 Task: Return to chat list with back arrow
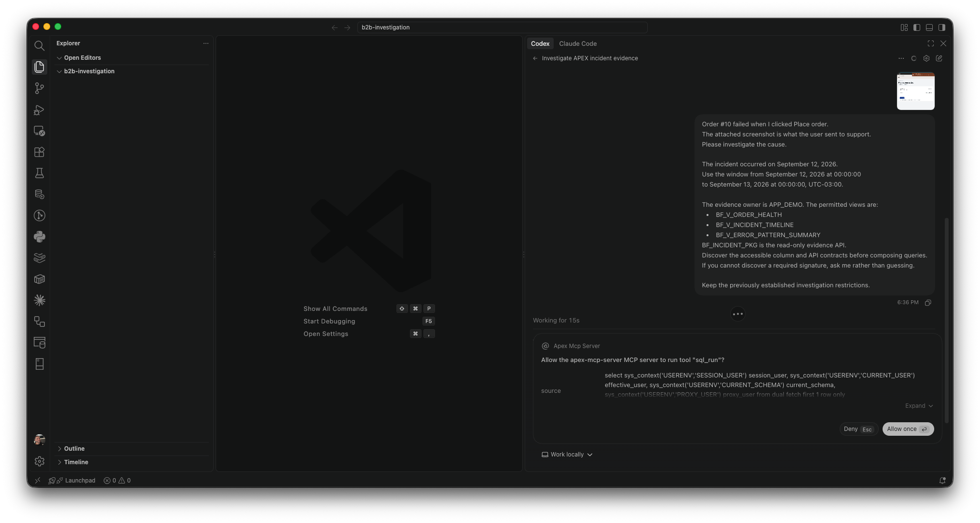[535, 58]
